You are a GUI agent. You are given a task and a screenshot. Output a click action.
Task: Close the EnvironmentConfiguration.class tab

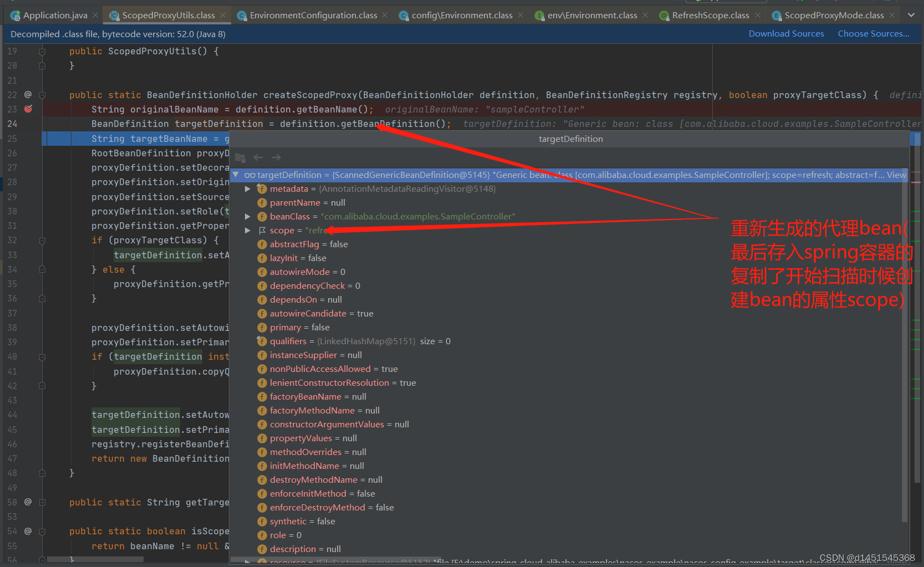(x=385, y=15)
